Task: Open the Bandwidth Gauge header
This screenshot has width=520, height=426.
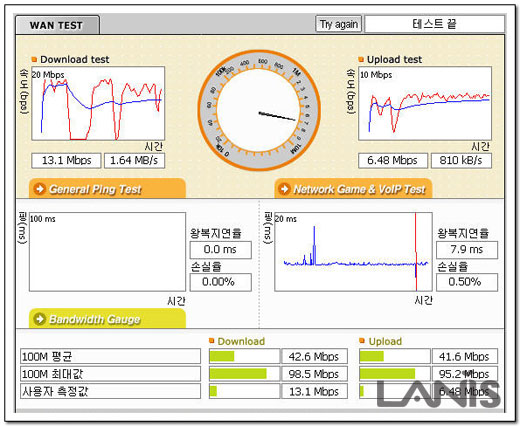Action: pyautogui.click(x=107, y=319)
